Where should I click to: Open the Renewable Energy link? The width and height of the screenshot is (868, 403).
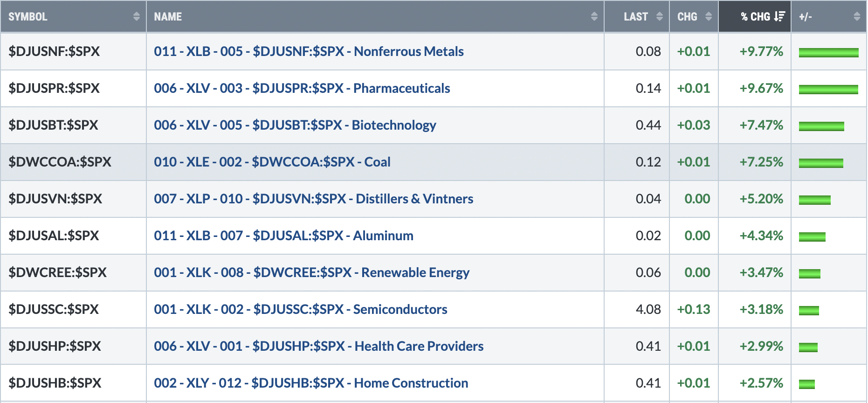311,272
